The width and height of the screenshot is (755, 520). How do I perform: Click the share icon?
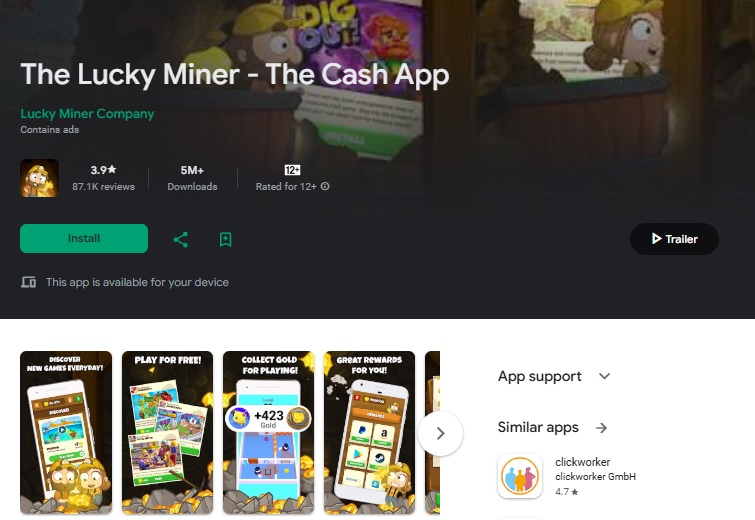(x=181, y=239)
